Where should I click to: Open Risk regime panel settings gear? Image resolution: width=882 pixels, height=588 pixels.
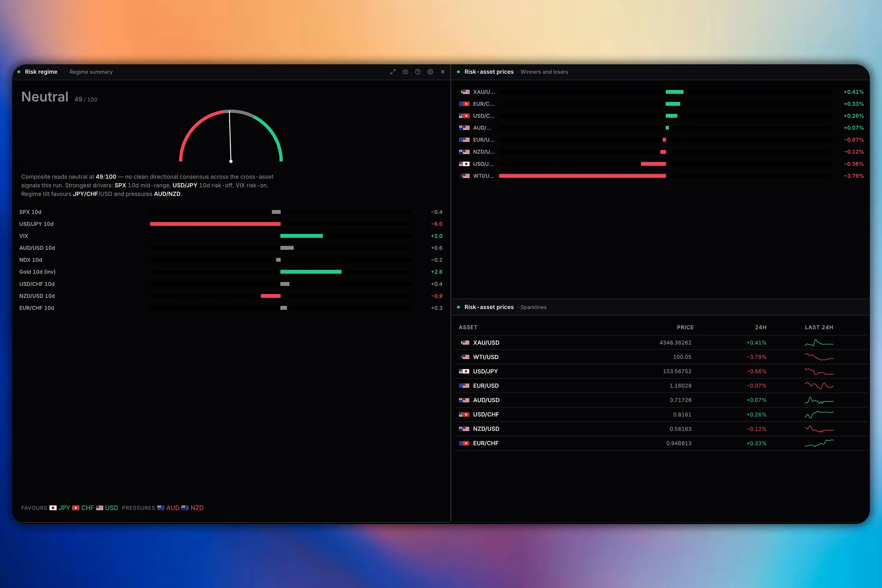[430, 72]
